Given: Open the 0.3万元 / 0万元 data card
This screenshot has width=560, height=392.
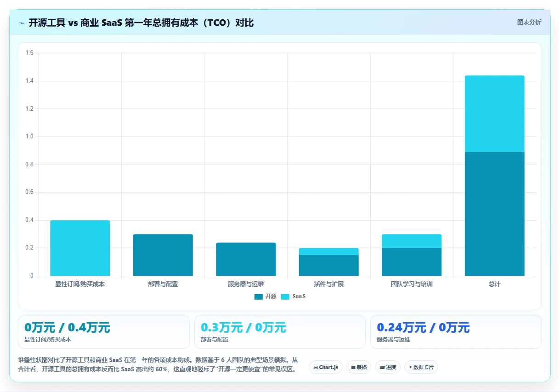Looking at the screenshot, I should click(x=280, y=332).
